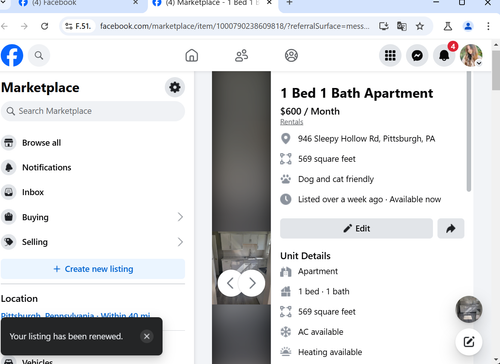Click the 946 Sleepy Hollow Rd address
This screenshot has width=500, height=364.
(x=366, y=139)
